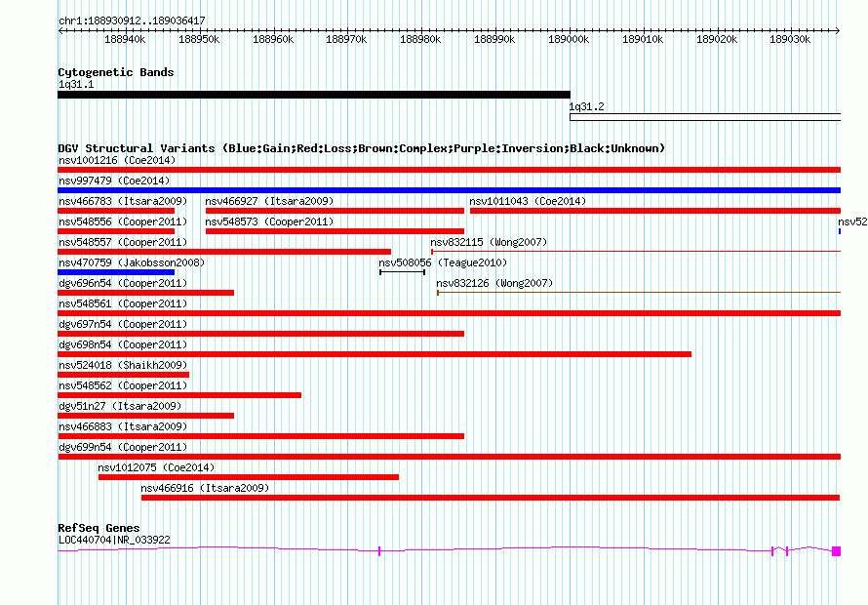Click the 1q31.2 white cytogenetic band bar
Image resolution: width=868 pixels, height=605 pixels.
[705, 117]
